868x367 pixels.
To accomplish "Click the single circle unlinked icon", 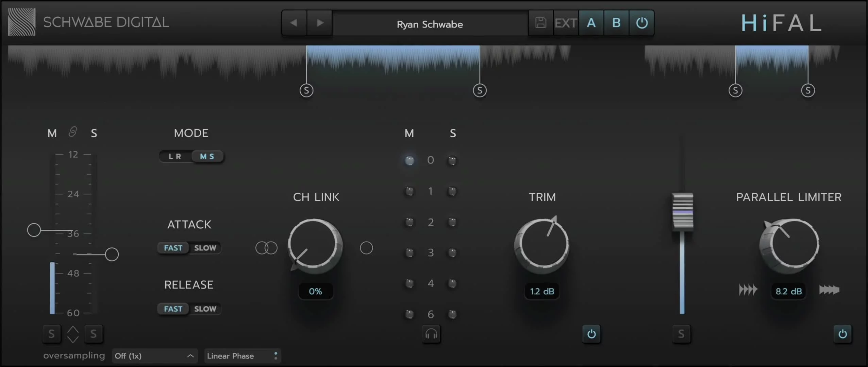I will pos(366,248).
